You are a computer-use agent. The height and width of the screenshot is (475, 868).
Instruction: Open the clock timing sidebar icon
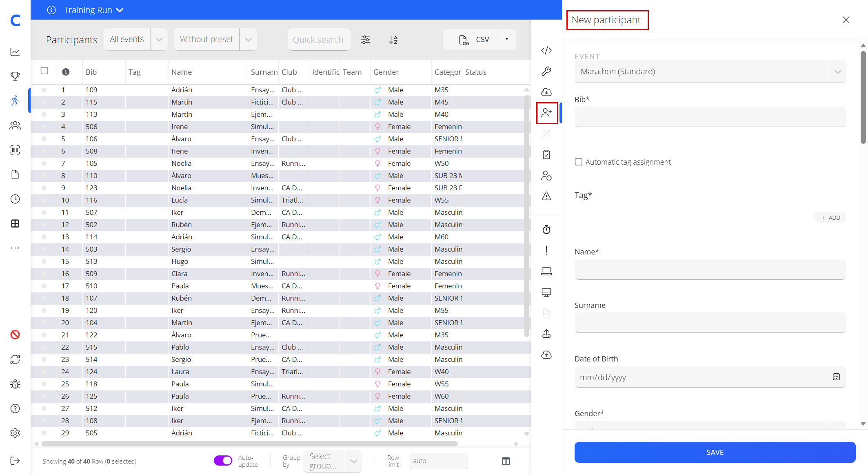click(x=15, y=199)
